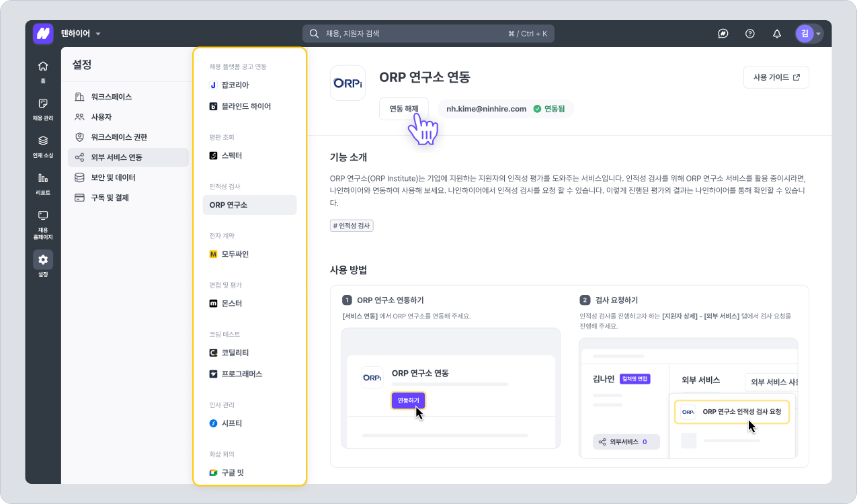Open 프로그래머스 coding test integration
Image resolution: width=857 pixels, height=504 pixels.
(249, 374)
